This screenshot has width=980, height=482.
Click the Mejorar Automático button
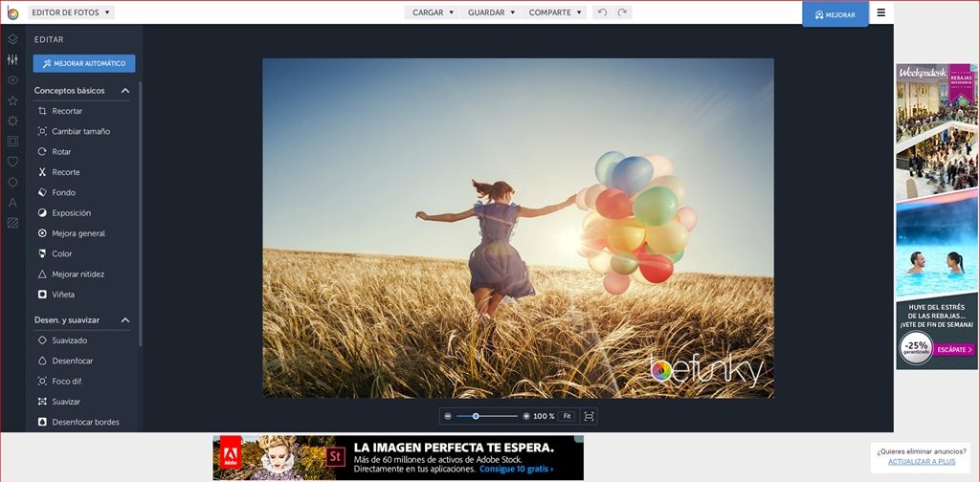[84, 64]
